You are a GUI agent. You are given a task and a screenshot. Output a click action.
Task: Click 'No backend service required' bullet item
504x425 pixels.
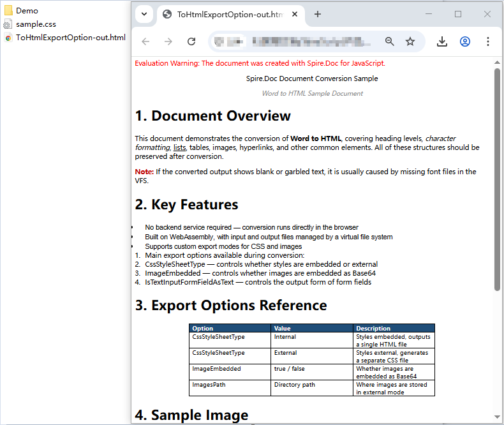click(x=251, y=227)
